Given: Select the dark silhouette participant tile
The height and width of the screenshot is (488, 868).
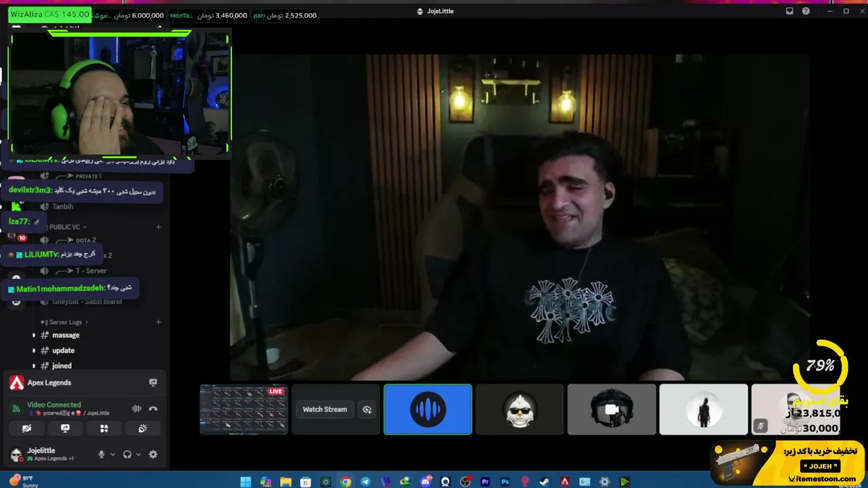Looking at the screenshot, I should [703, 409].
